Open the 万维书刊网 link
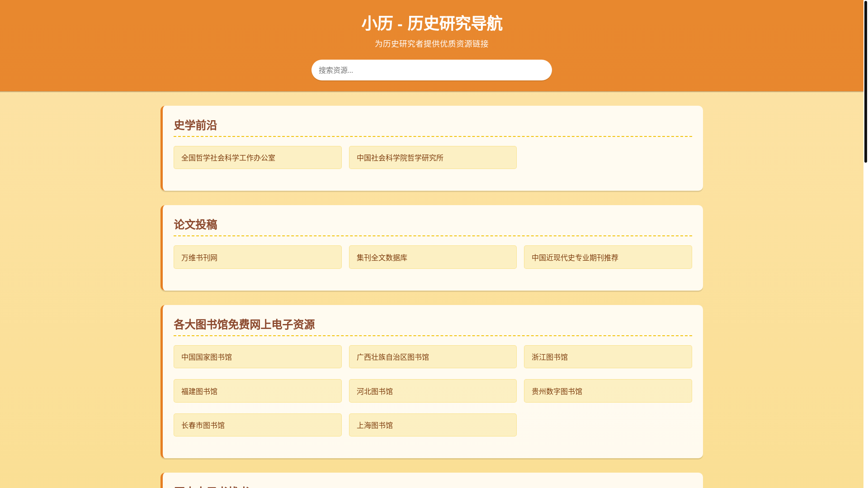The width and height of the screenshot is (868, 488). pos(257,257)
